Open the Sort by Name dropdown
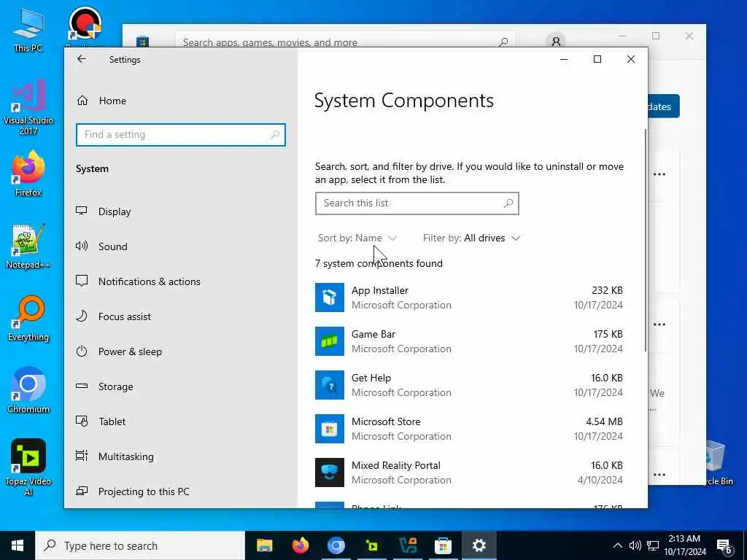Image resolution: width=747 pixels, height=560 pixels. [x=357, y=238]
